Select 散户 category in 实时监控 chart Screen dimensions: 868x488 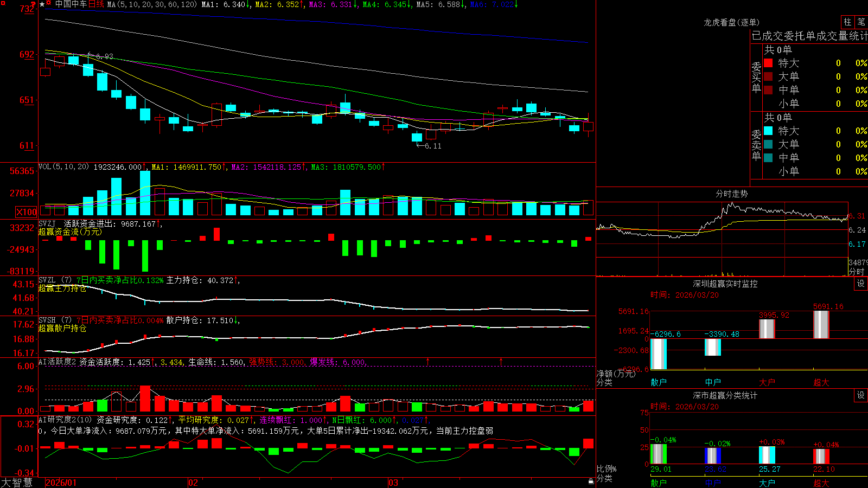click(659, 382)
